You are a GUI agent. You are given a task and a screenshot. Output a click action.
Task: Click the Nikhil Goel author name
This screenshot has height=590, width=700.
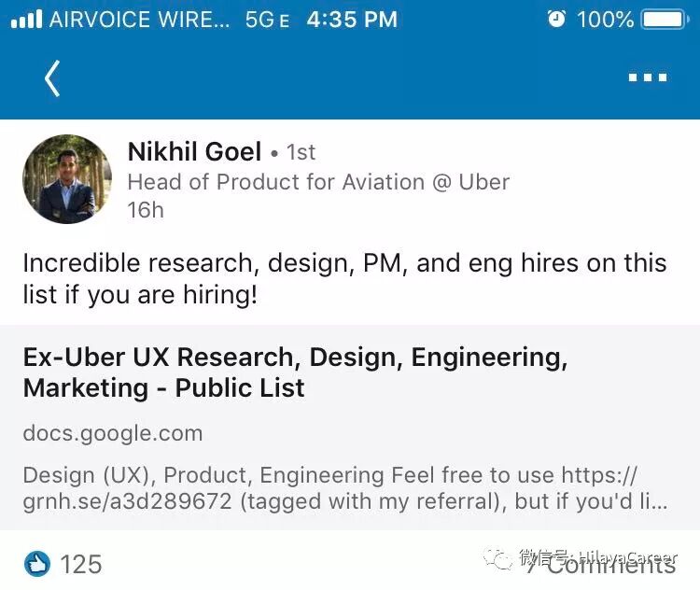pyautogui.click(x=194, y=151)
